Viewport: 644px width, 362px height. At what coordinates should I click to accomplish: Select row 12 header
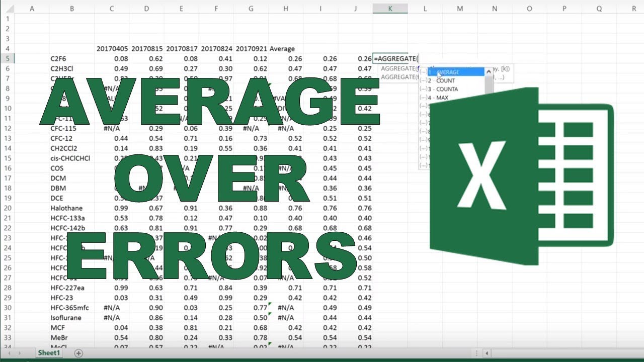(x=8, y=128)
